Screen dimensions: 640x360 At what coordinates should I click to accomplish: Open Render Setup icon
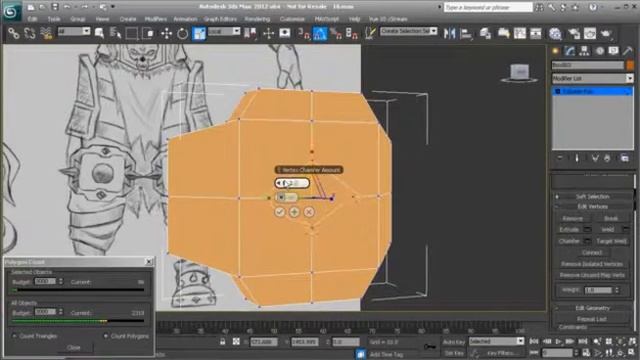[x=573, y=33]
